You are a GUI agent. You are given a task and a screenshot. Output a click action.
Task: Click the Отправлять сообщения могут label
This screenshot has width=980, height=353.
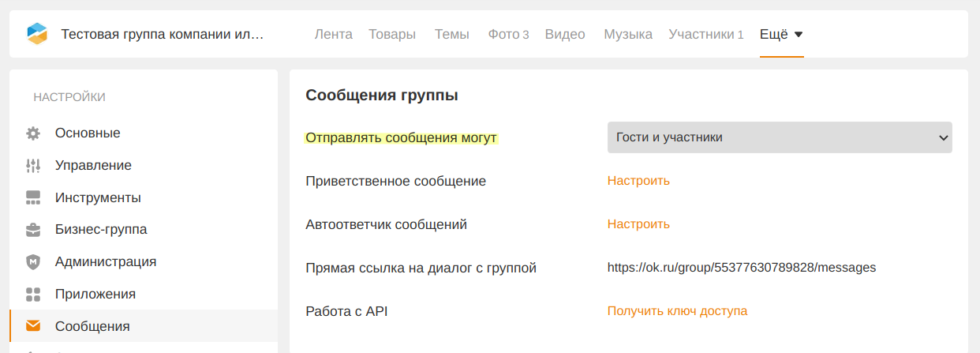click(x=402, y=137)
